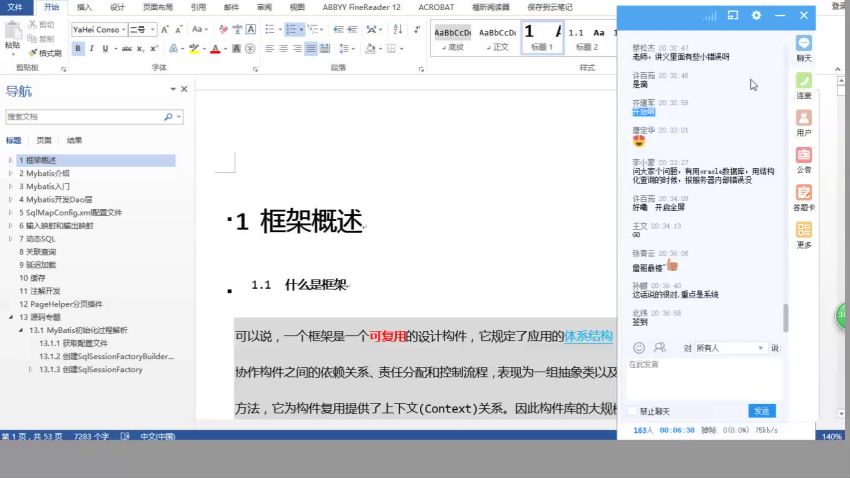This screenshot has width=850, height=478.
Task: Click the multilevel list icon
Action: click(313, 29)
